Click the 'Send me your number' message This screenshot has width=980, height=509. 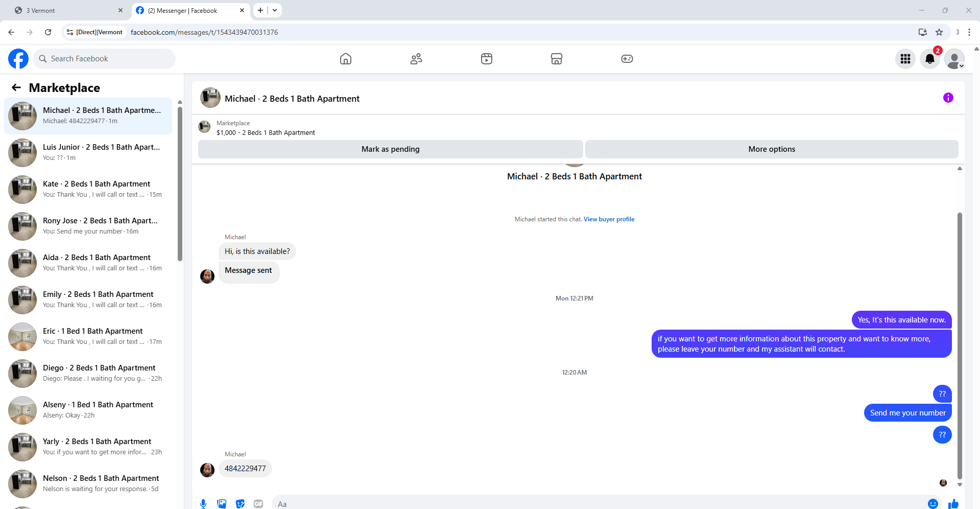click(x=908, y=413)
